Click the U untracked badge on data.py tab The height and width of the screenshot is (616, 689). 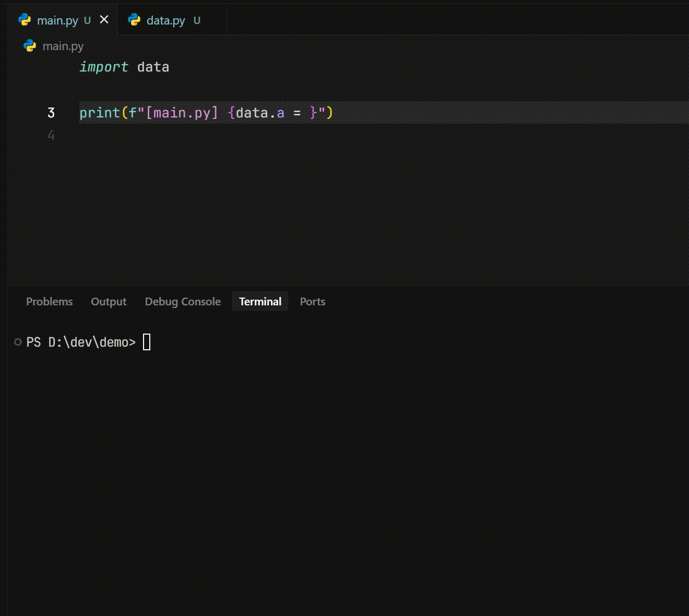(196, 21)
